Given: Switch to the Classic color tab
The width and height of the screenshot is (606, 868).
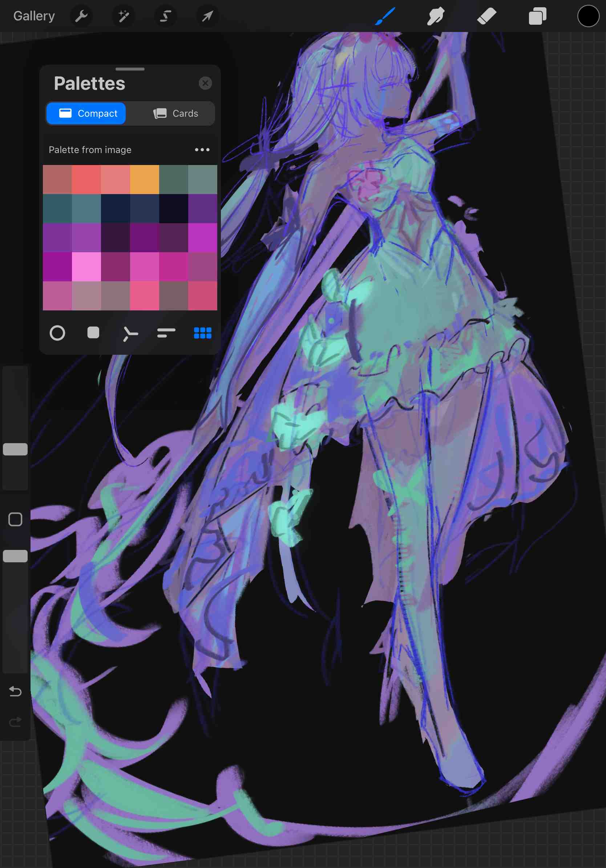Looking at the screenshot, I should [x=93, y=333].
